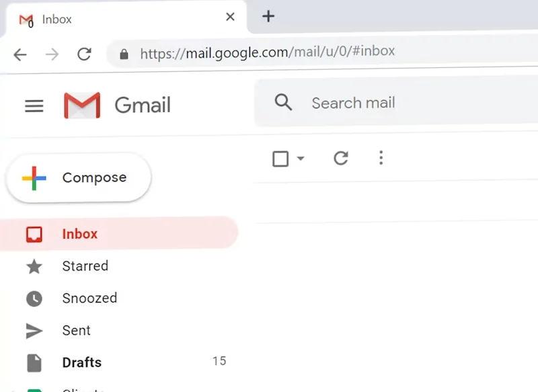This screenshot has height=392, width=538.
Task: Reload the page in the browser
Action: [84, 54]
